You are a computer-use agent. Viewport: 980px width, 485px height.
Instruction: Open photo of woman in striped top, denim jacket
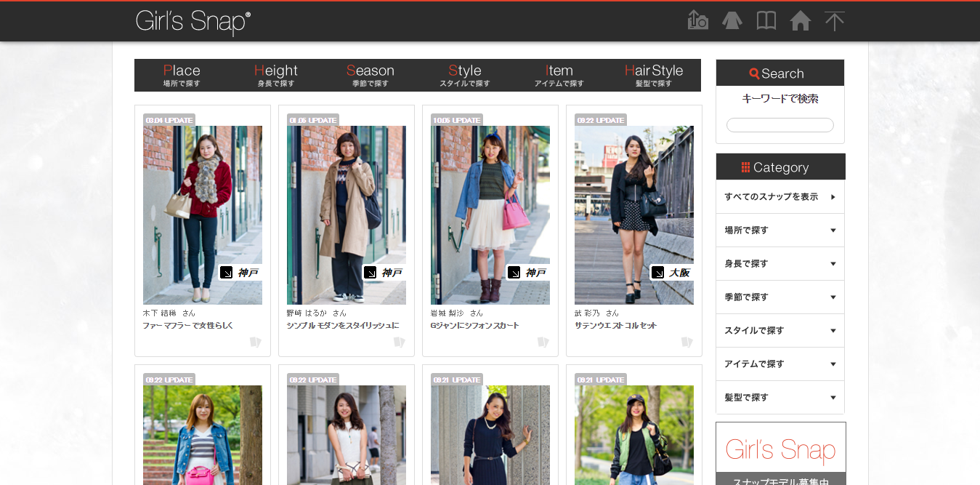pyautogui.click(x=203, y=435)
